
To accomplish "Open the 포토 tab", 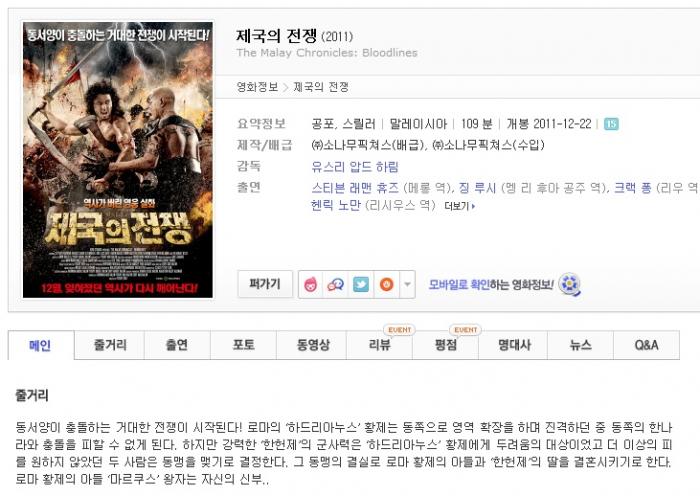I will [243, 345].
